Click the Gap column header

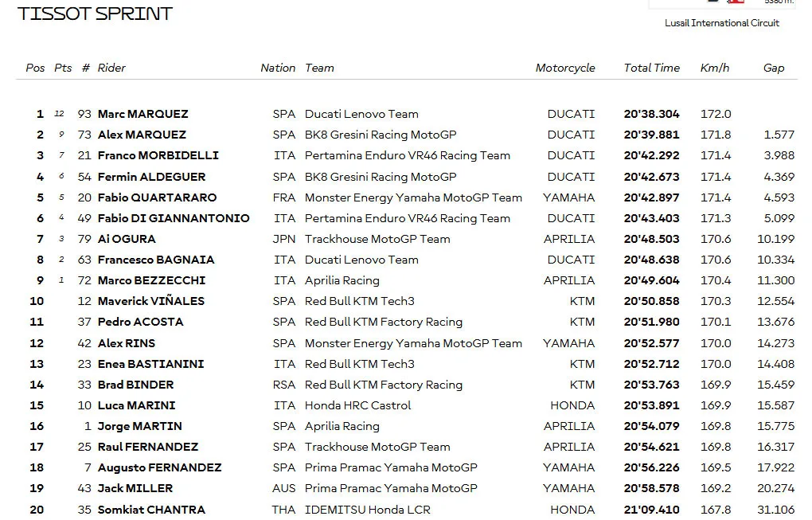[x=774, y=68]
